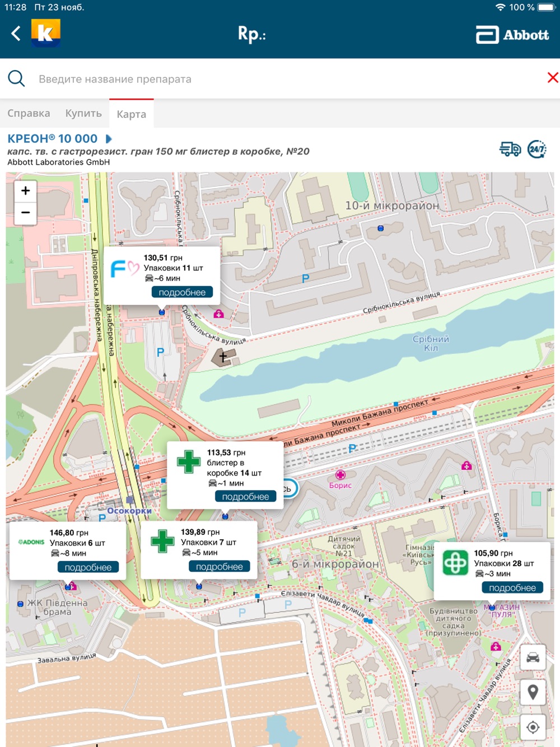Viewport: 560px width, 747px height.
Task: Open the Kompendium K logo
Action: [45, 33]
